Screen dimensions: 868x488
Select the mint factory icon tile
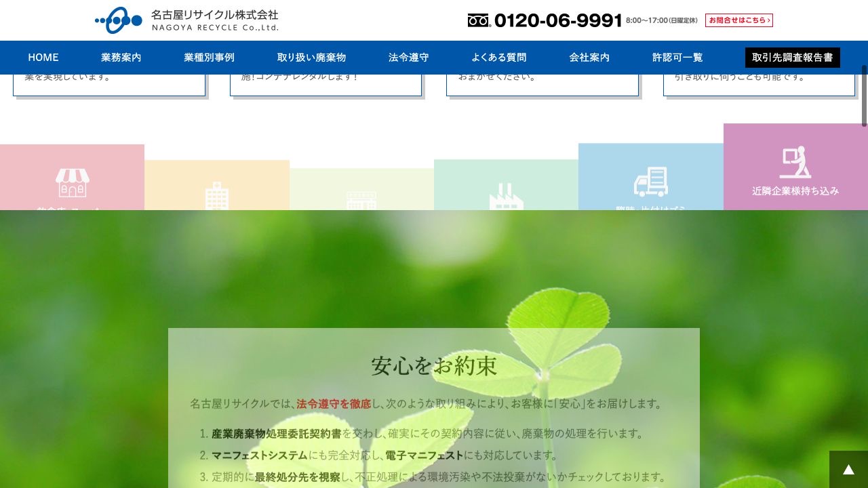click(x=506, y=185)
